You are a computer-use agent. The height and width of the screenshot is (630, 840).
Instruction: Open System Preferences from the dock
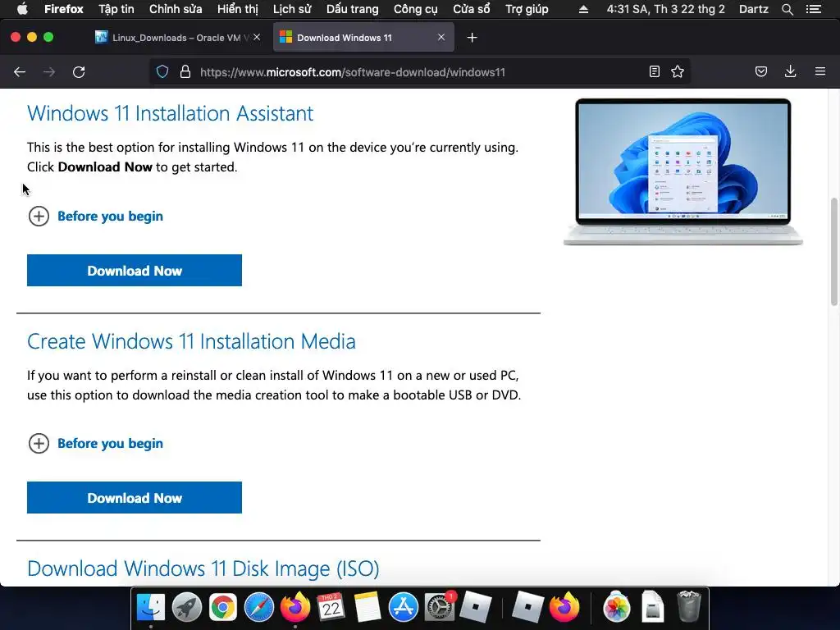440,607
